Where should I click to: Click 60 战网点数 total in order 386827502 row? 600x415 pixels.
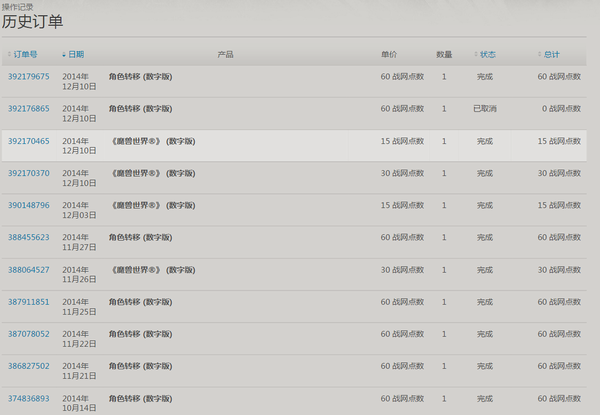[559, 366]
